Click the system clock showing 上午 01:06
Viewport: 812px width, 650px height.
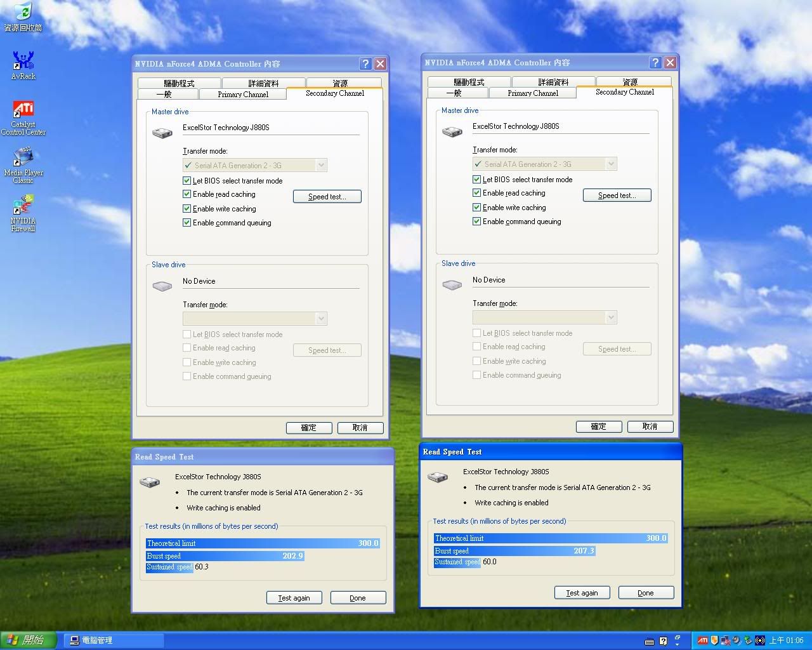coord(787,640)
